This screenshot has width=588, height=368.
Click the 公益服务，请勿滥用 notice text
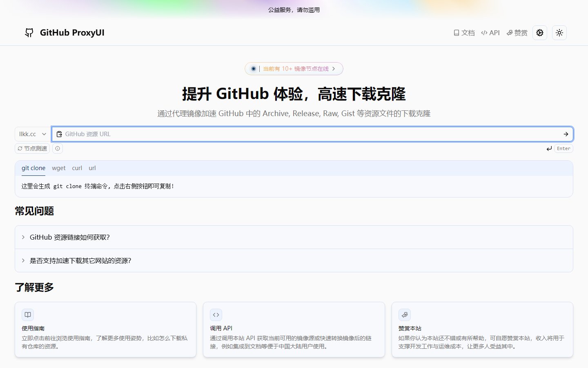[x=294, y=10]
